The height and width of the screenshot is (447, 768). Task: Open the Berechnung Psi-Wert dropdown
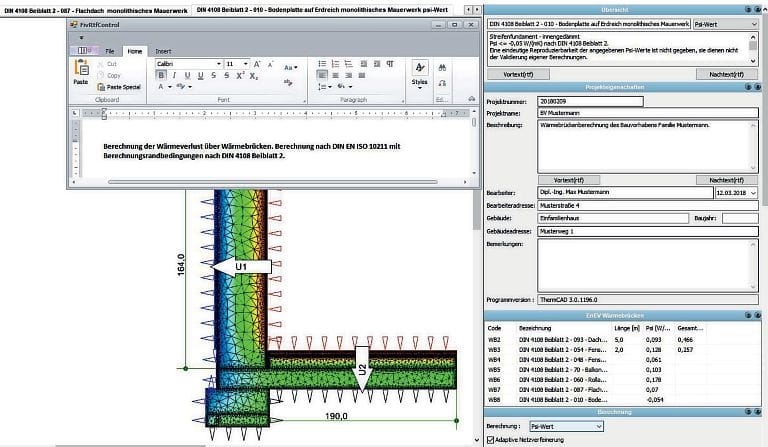click(x=599, y=426)
